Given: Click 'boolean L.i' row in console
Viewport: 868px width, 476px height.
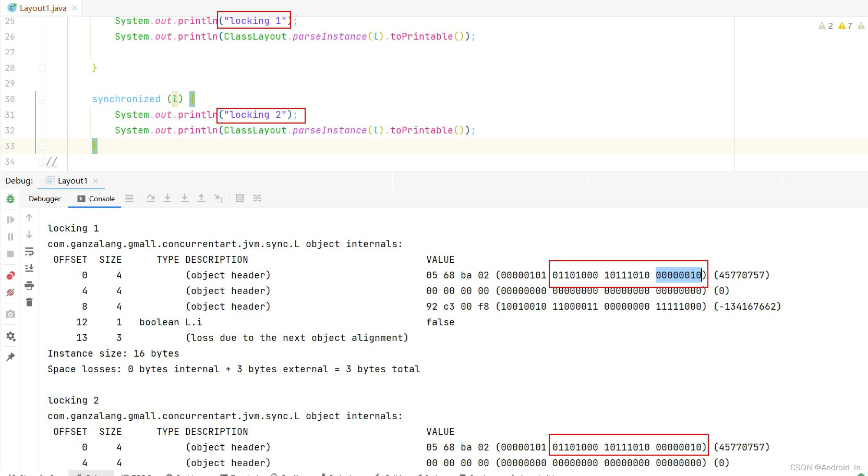Looking at the screenshot, I should [171, 322].
